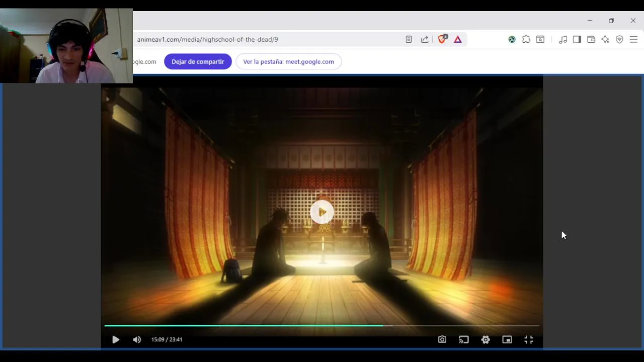The height and width of the screenshot is (362, 644).
Task: Click Dejar de compartir button
Action: 198,62
